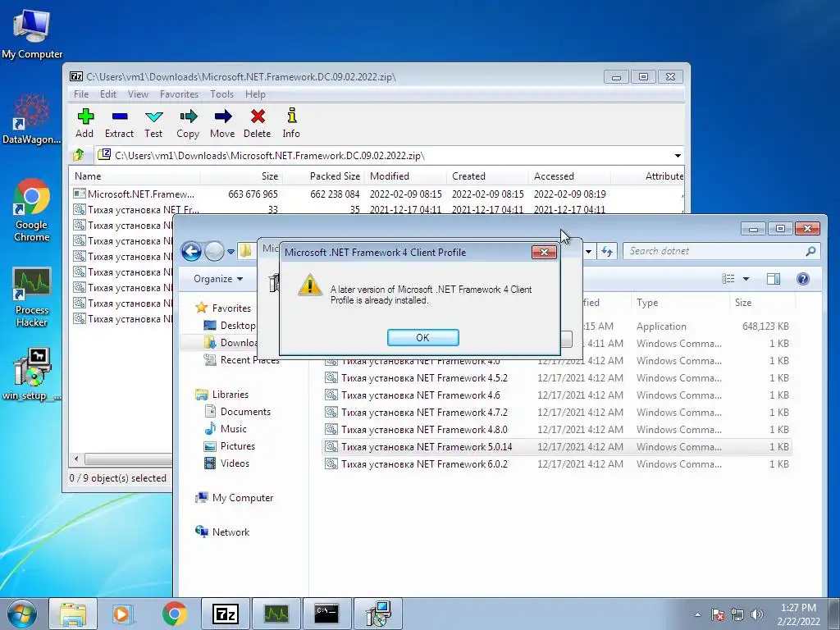The width and height of the screenshot is (840, 630).
Task: Open recent locations dropdown in Explorer
Action: [x=231, y=251]
